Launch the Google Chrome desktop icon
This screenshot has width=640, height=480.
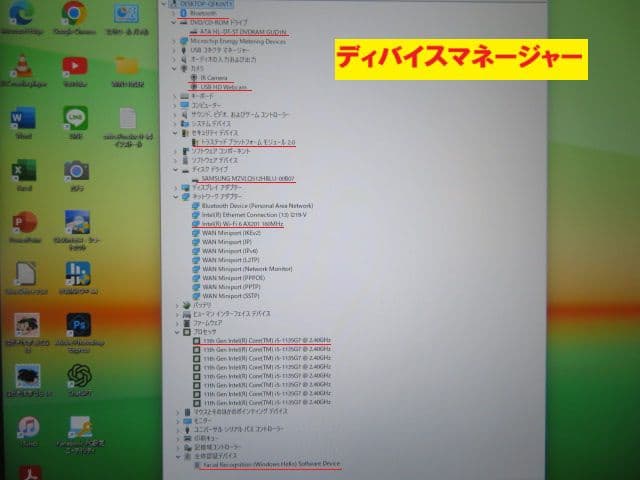[74, 16]
